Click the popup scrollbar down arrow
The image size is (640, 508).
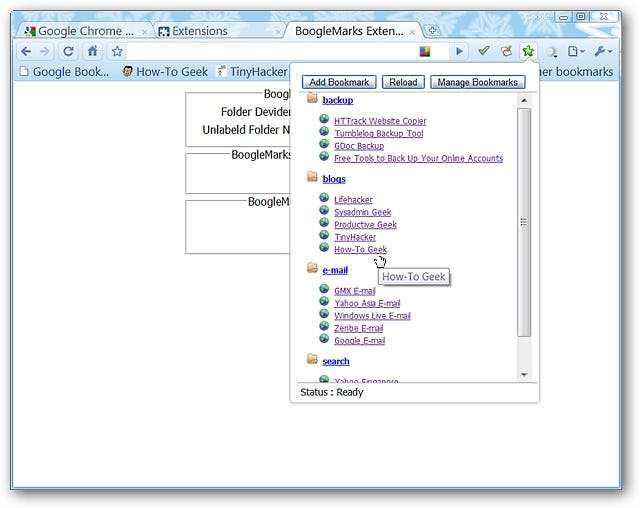525,375
